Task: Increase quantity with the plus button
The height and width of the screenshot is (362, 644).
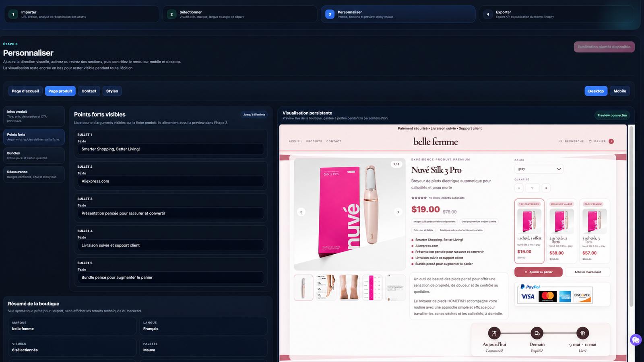Action: click(546, 188)
